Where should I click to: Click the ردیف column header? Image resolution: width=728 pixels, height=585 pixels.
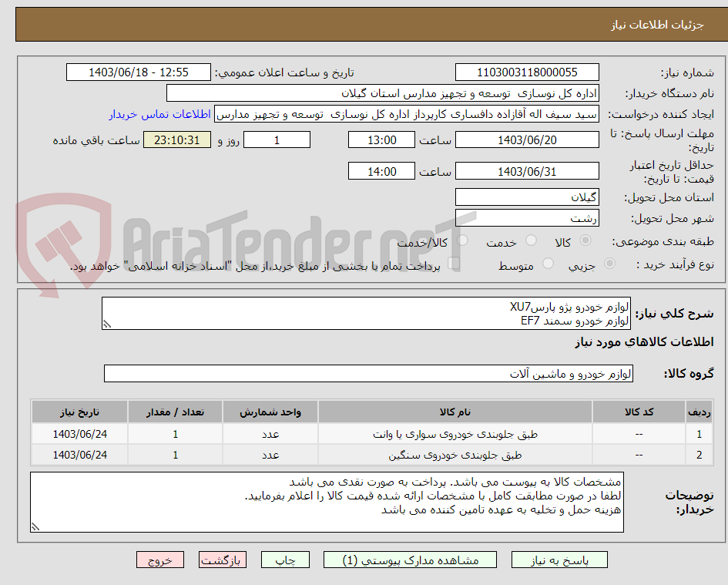click(699, 412)
